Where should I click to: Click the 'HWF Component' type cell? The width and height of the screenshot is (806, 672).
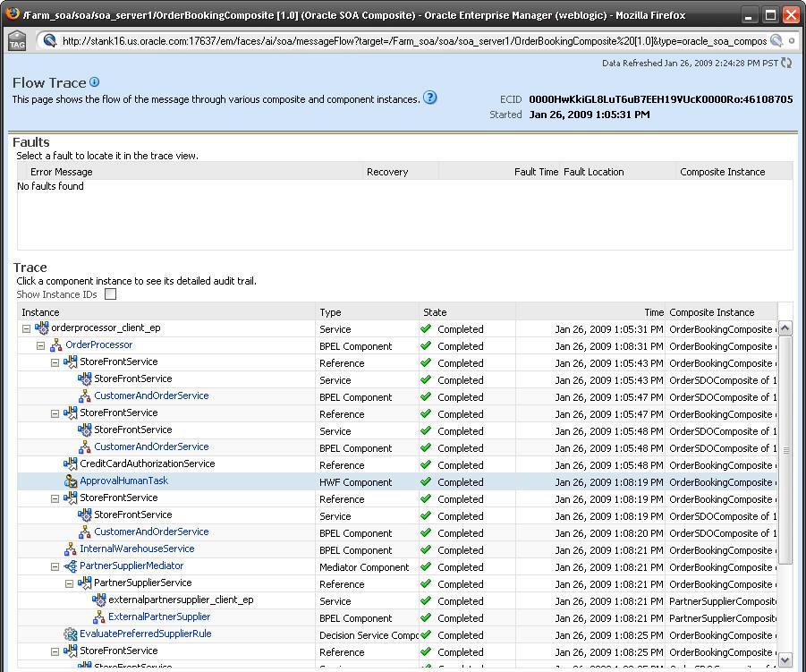[355, 481]
